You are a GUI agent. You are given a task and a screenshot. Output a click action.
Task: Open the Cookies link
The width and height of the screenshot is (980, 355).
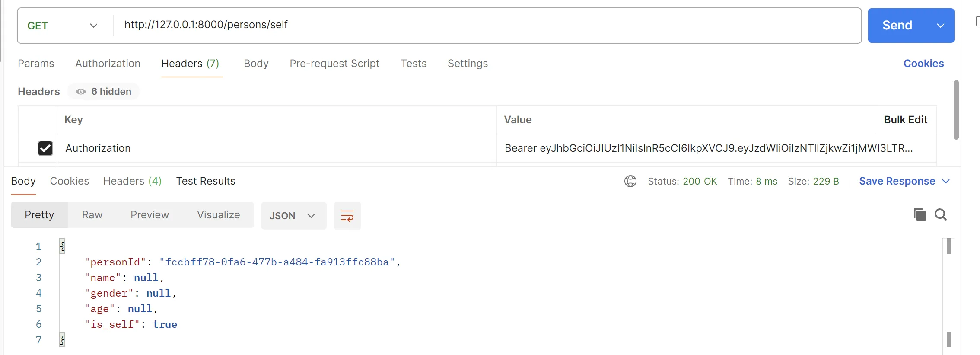click(x=923, y=64)
